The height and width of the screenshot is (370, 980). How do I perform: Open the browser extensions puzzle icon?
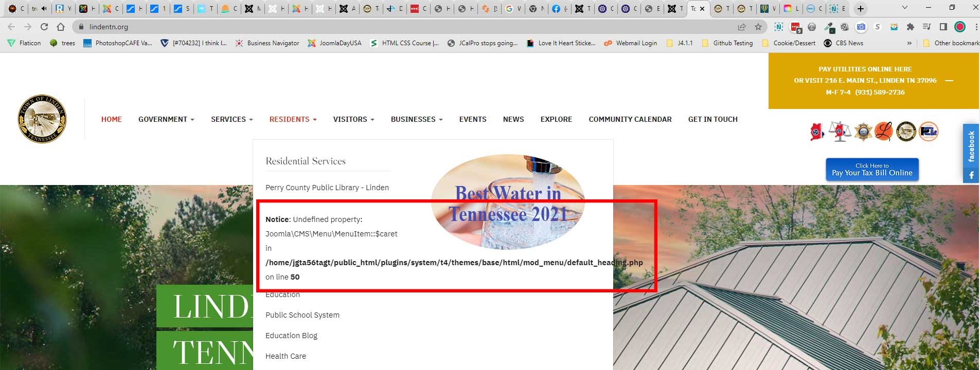click(910, 27)
